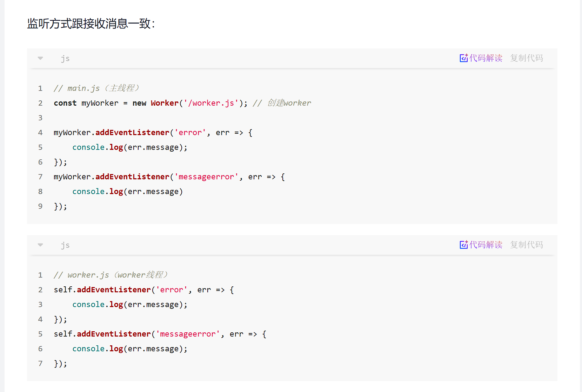Click the new keyword before Worker
This screenshot has height=392, width=582.
tap(139, 103)
